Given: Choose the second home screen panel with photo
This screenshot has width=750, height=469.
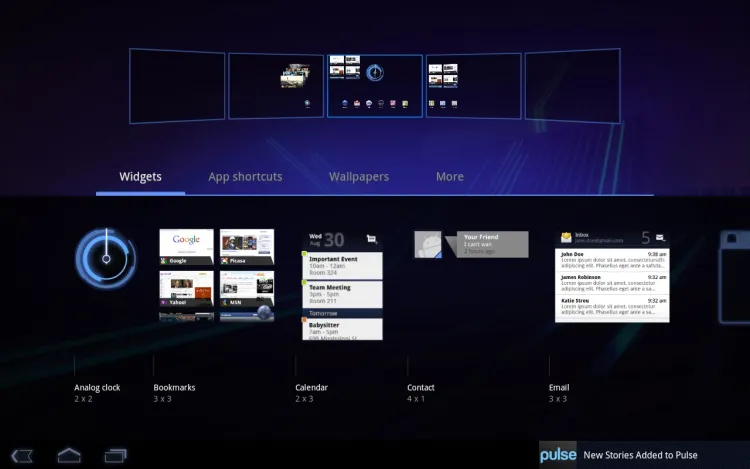Looking at the screenshot, I should [275, 86].
